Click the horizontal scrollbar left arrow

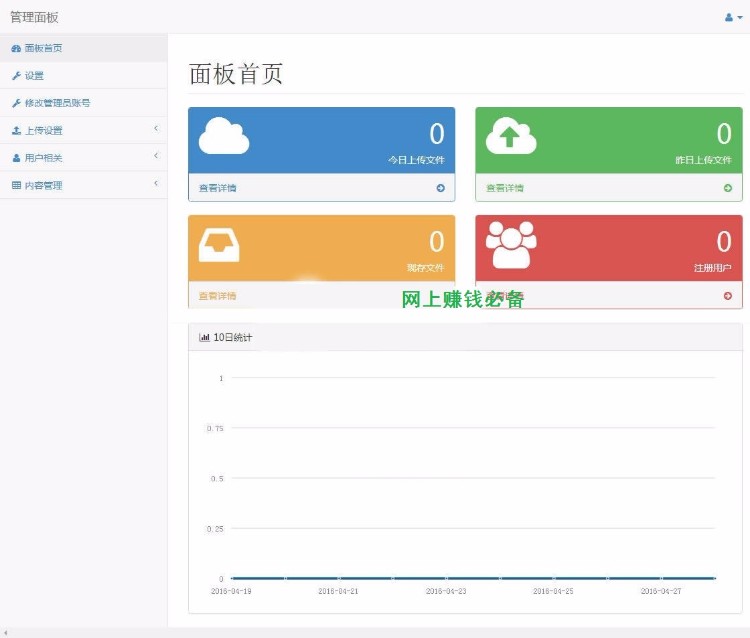click(5, 633)
